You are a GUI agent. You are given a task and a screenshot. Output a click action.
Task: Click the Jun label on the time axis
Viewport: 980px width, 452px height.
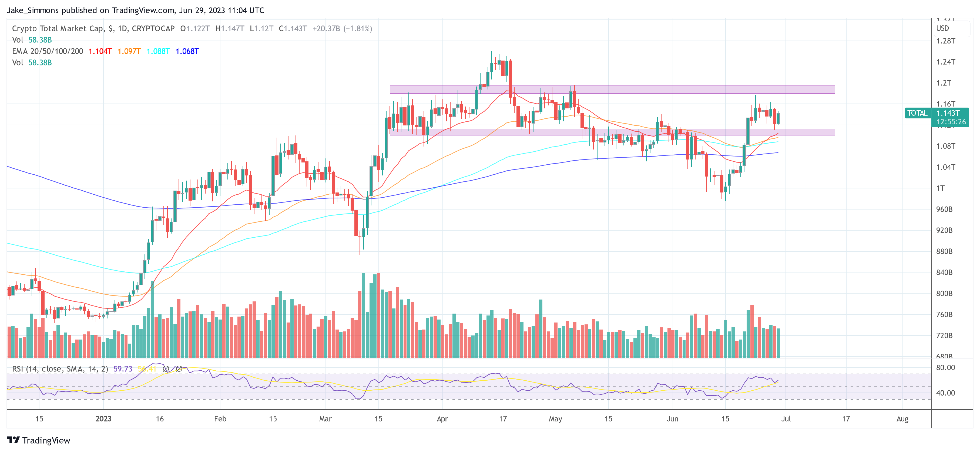pyautogui.click(x=673, y=419)
